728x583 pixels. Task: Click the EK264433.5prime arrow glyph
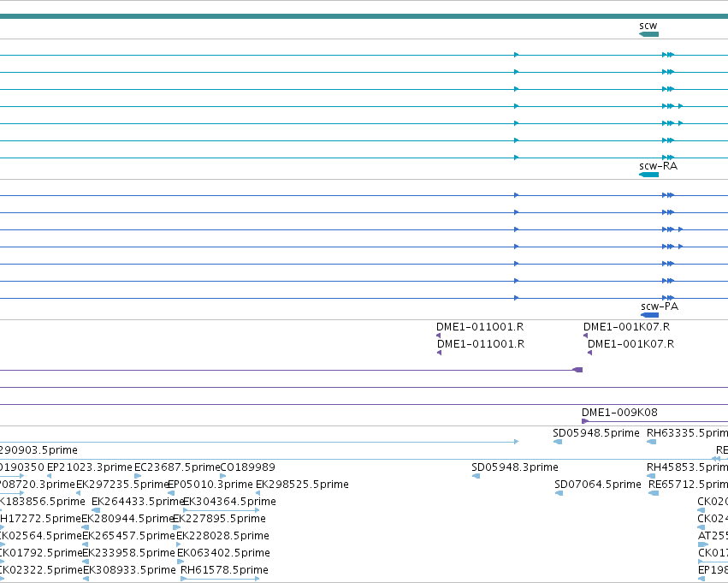pos(96,510)
